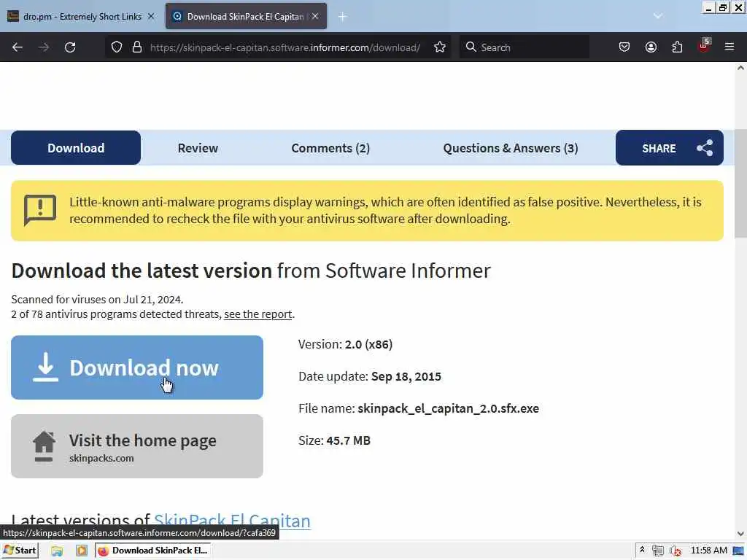This screenshot has height=560, width=747.
Task: Focus the browser Search field
Action: click(524, 47)
